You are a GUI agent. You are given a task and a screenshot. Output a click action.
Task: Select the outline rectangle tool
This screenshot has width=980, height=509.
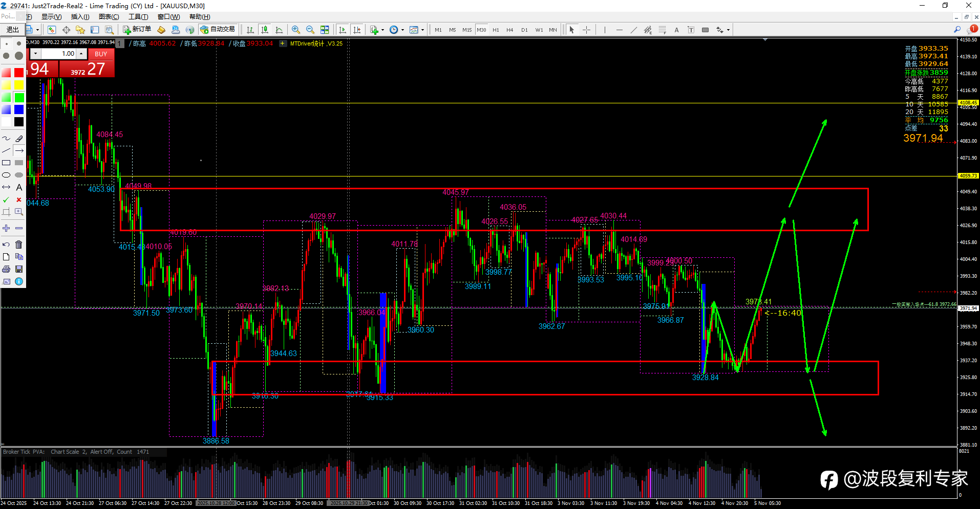pyautogui.click(x=6, y=163)
